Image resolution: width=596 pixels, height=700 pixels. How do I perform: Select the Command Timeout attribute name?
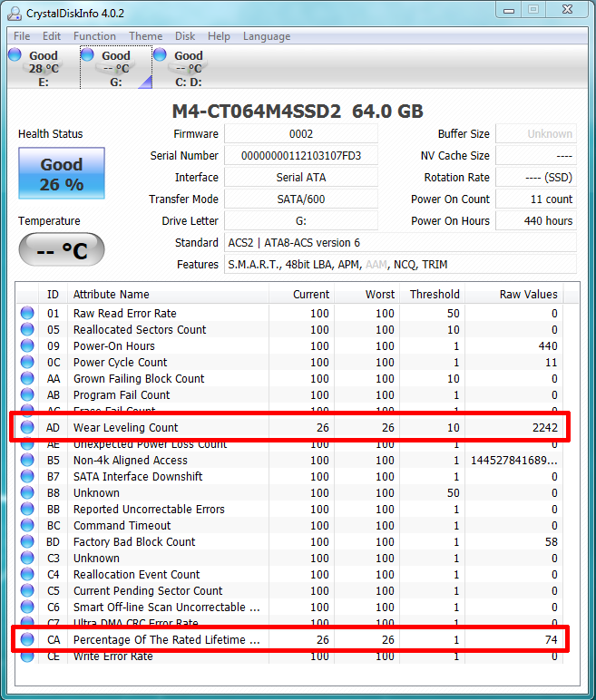click(x=122, y=525)
